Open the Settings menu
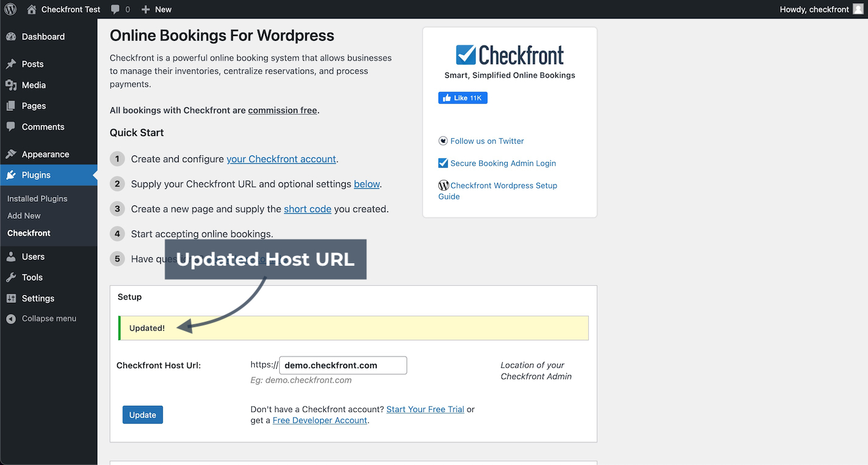 pos(38,298)
